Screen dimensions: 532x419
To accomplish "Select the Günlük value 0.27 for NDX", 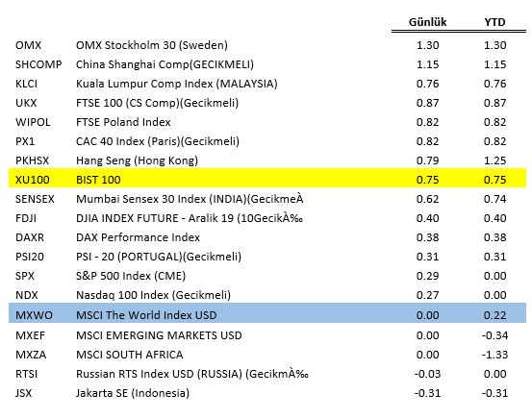I will [427, 295].
